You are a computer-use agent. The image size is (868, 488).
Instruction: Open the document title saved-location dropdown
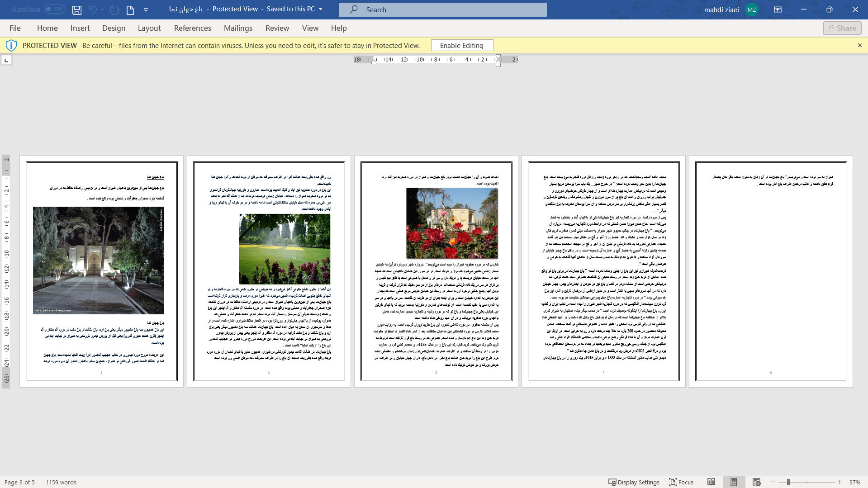(x=321, y=9)
